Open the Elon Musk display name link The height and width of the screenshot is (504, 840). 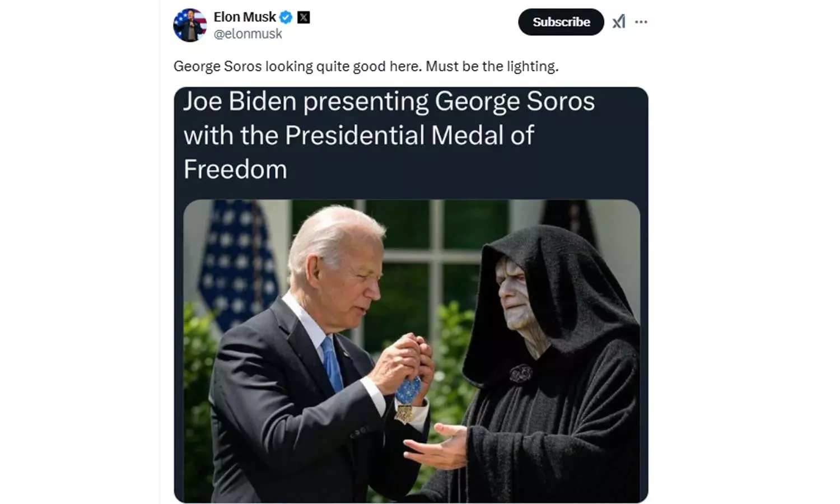point(245,17)
